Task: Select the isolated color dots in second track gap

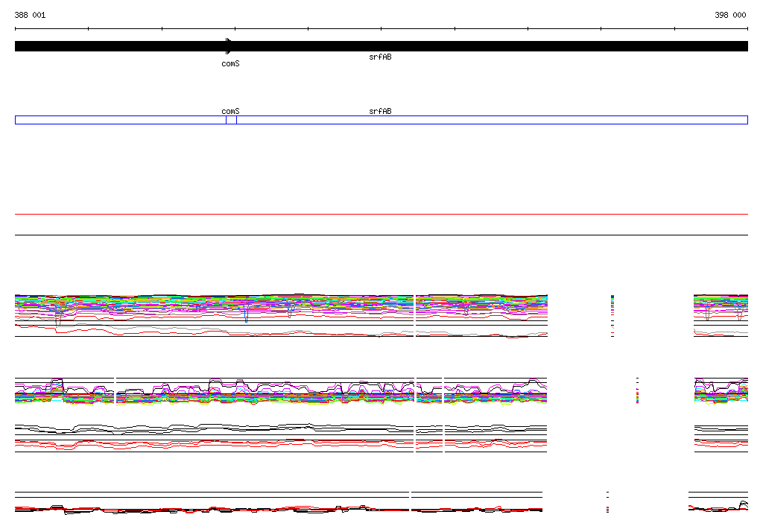Action: (x=637, y=391)
